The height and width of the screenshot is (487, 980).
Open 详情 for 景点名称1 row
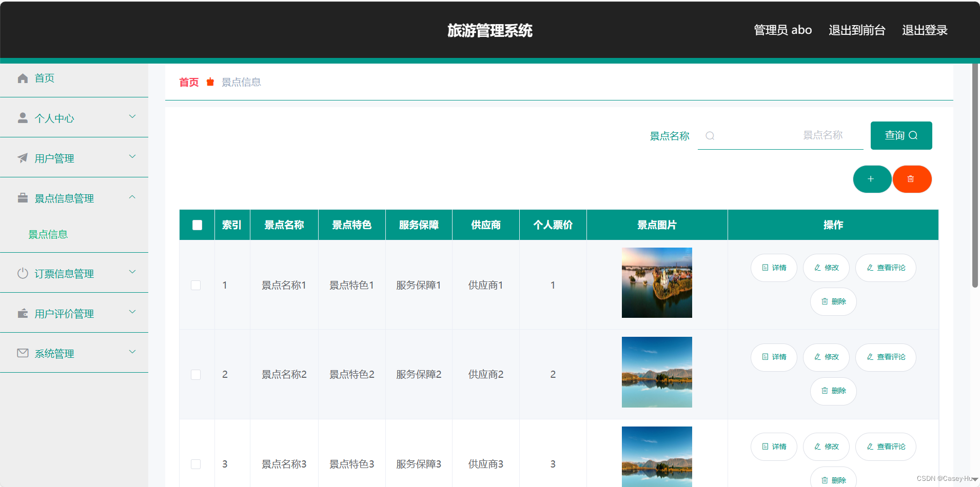pyautogui.click(x=774, y=268)
